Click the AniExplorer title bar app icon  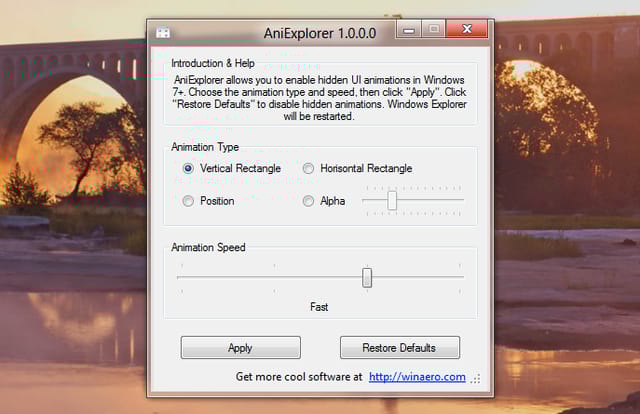(163, 33)
